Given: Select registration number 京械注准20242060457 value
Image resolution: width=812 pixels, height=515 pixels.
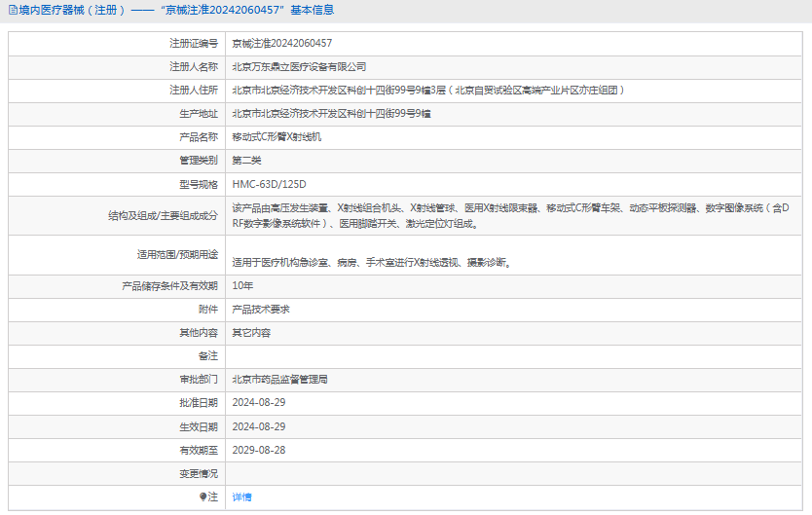Looking at the screenshot, I should click(281, 44).
